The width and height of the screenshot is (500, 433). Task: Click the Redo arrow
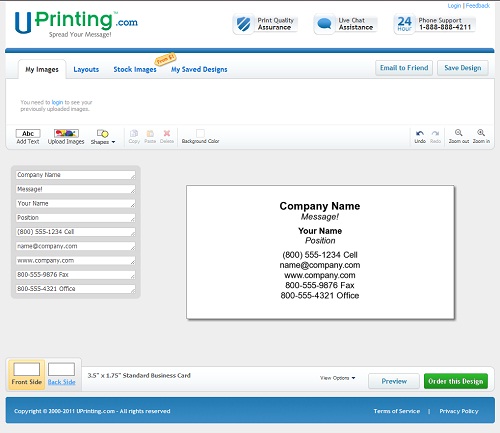click(435, 133)
